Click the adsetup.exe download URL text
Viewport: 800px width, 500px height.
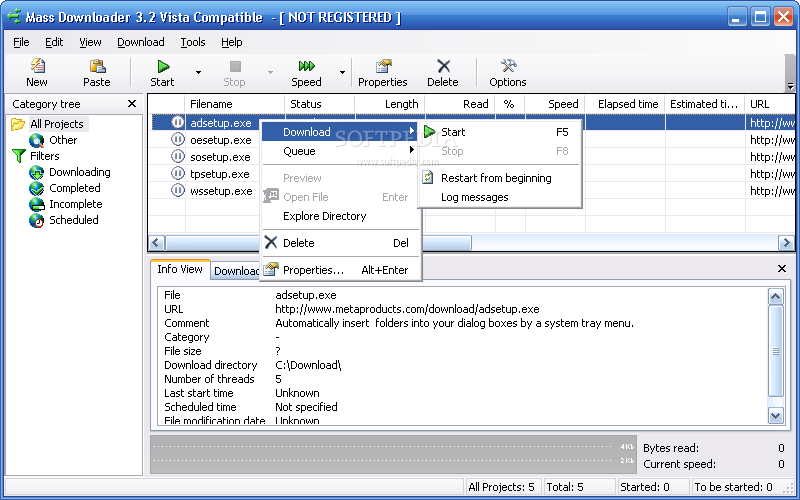(x=407, y=309)
